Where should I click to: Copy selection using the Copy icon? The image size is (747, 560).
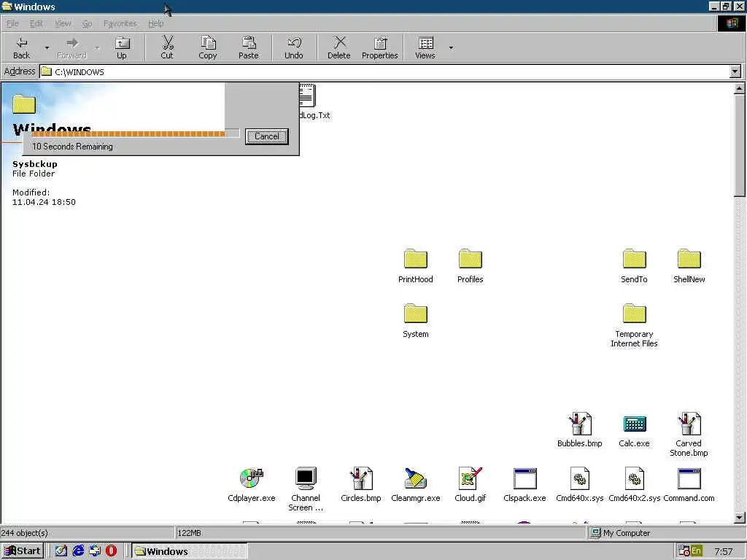click(208, 47)
